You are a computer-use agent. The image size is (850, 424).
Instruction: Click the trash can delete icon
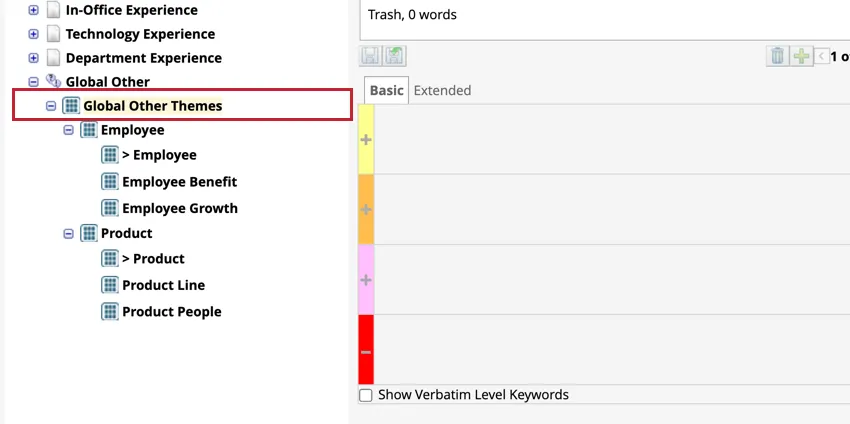point(777,56)
